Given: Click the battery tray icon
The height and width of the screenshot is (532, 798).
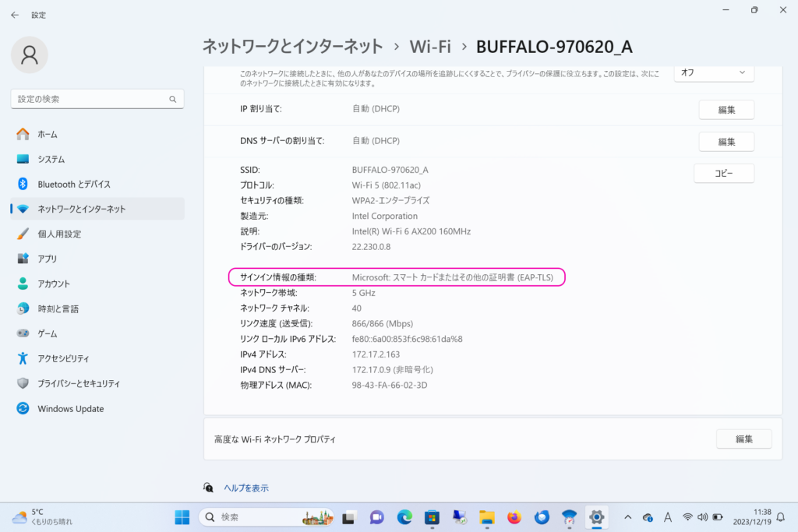Looking at the screenshot, I should point(718,517).
